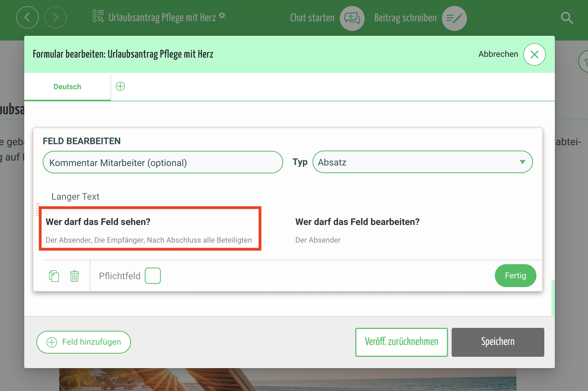
Task: Edit the Kommentar Mitarbeiter field name input
Action: (163, 163)
